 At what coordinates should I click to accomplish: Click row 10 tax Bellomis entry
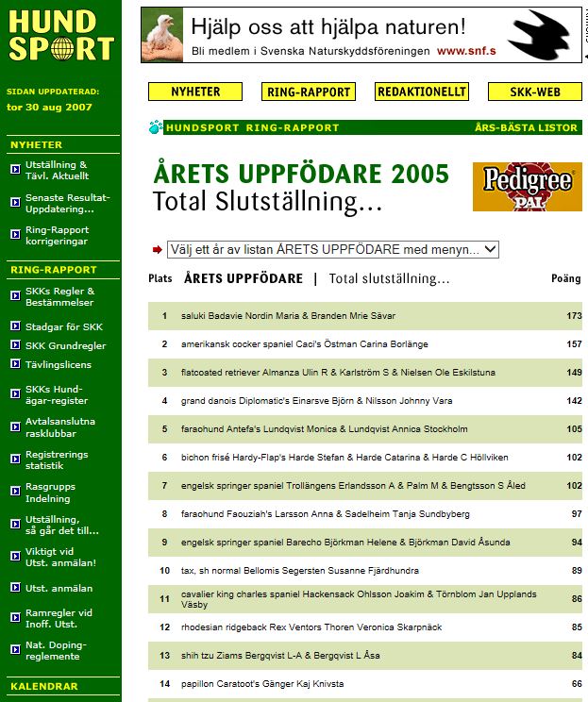click(365, 570)
